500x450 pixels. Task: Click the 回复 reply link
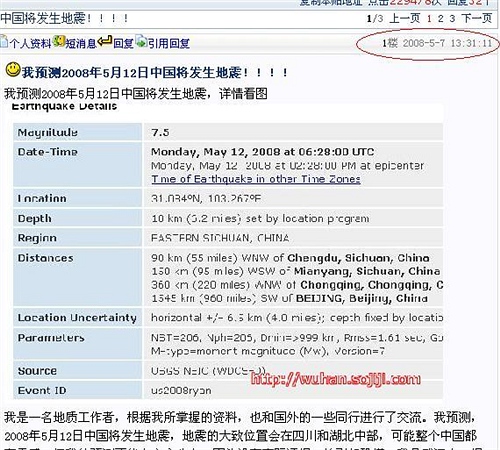click(x=123, y=43)
